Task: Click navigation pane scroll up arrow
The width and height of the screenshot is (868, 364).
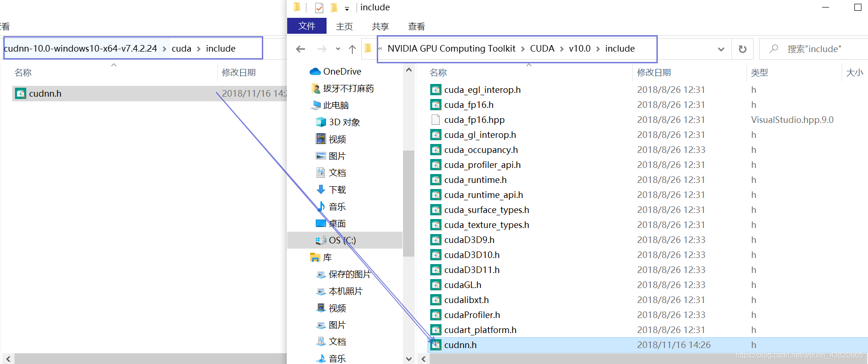Action: (409, 70)
